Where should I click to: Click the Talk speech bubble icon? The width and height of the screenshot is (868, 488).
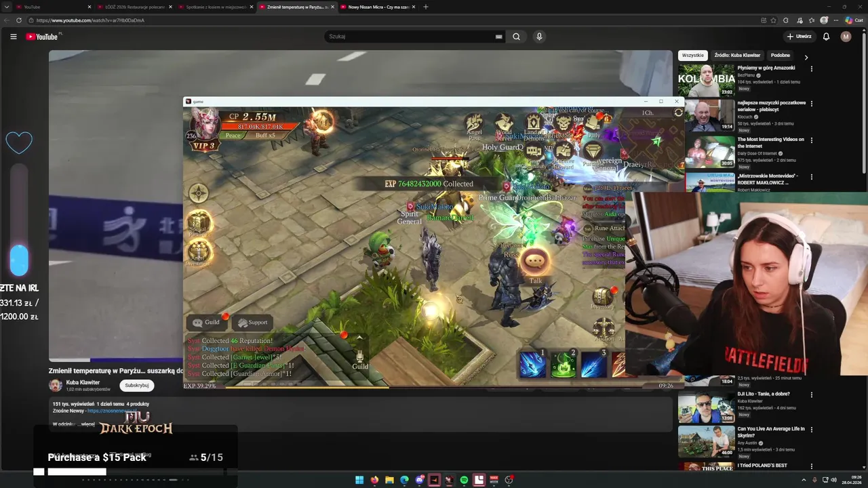pos(535,261)
